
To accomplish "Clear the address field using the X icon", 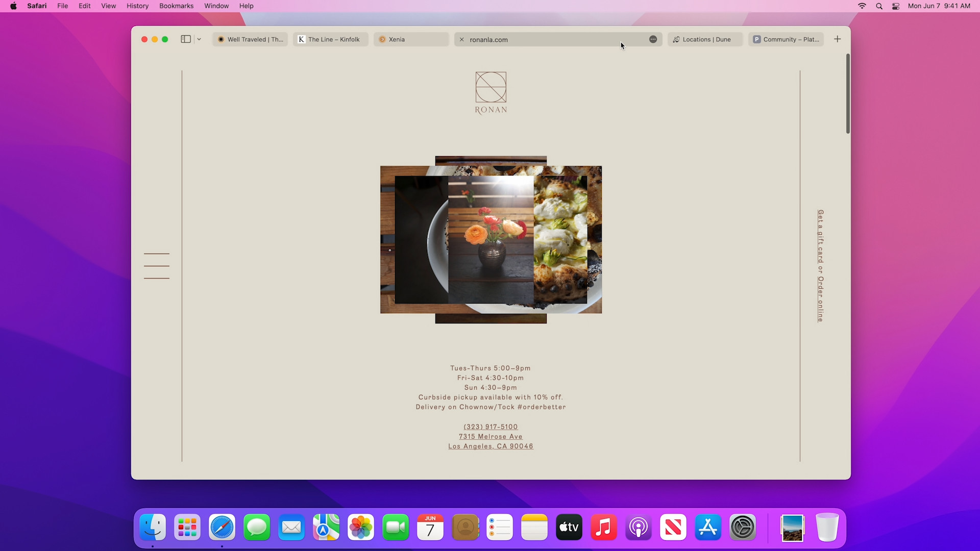I will [462, 39].
